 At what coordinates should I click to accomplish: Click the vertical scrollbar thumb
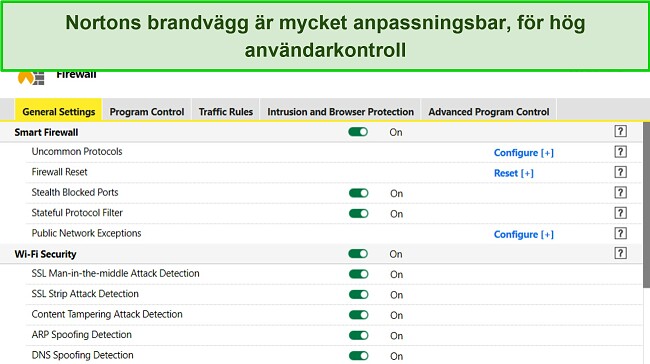click(646, 204)
